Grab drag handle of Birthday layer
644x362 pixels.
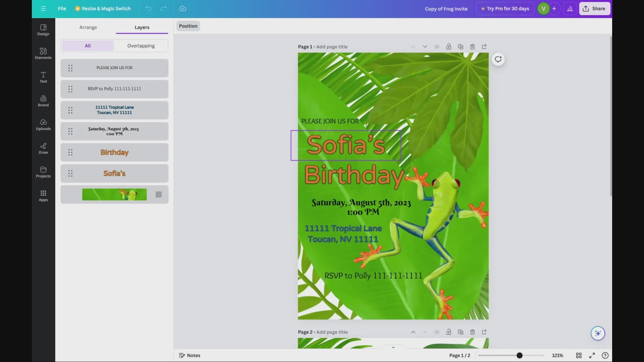(x=70, y=152)
